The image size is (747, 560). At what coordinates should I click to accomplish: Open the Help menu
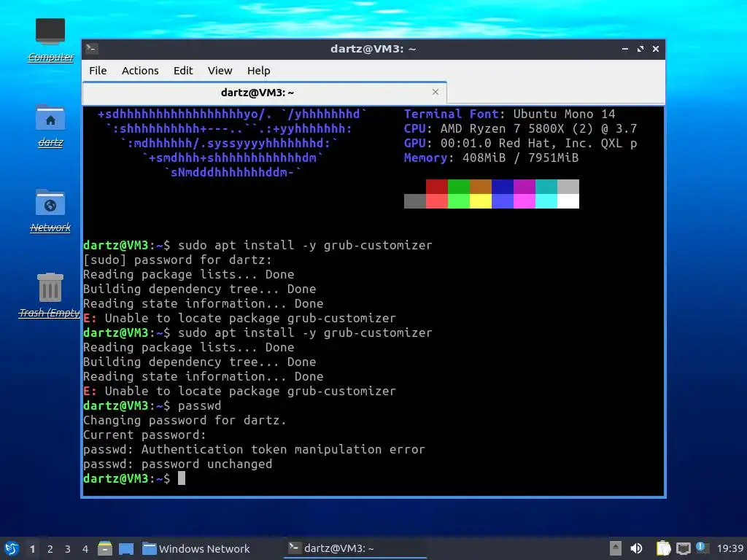(259, 71)
